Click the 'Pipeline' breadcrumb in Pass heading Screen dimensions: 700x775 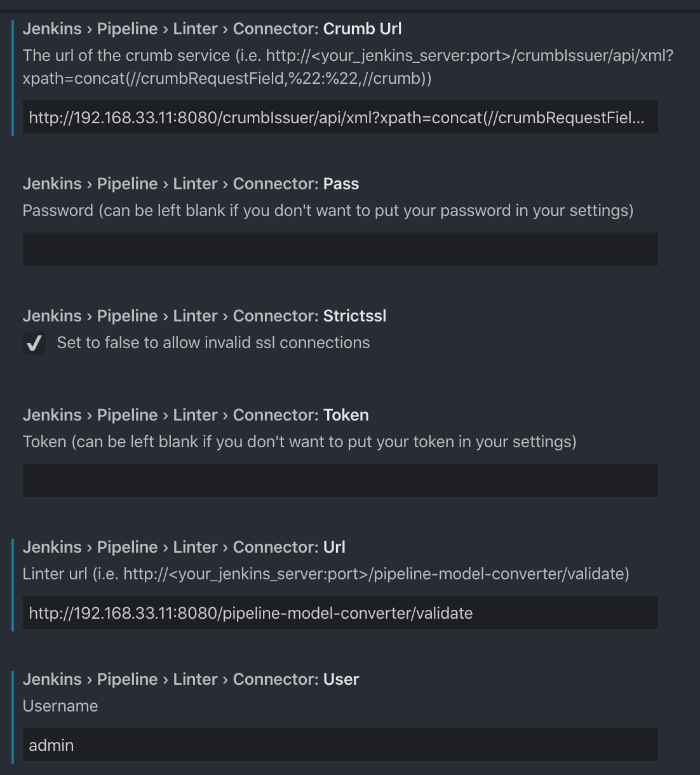pyautogui.click(x=127, y=184)
